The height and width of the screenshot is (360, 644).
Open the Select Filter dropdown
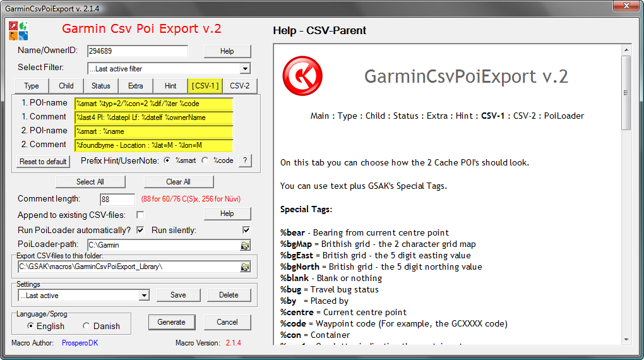tap(245, 69)
